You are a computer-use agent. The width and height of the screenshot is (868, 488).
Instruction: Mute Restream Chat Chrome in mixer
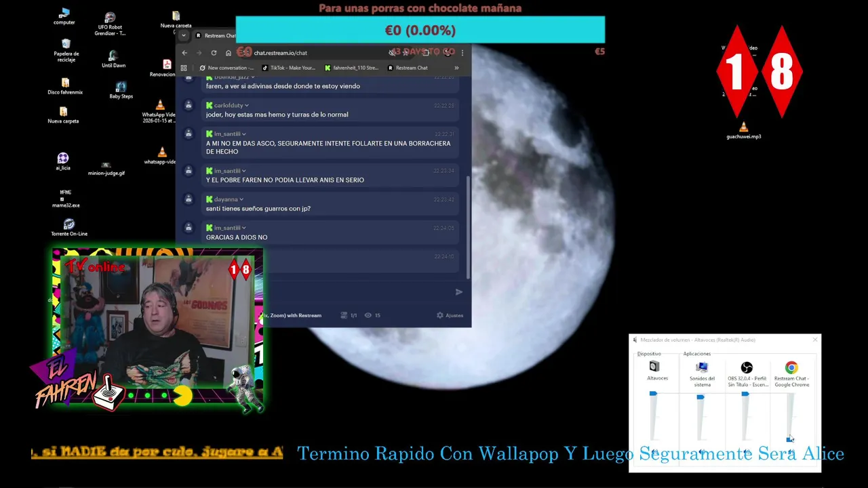click(x=791, y=452)
